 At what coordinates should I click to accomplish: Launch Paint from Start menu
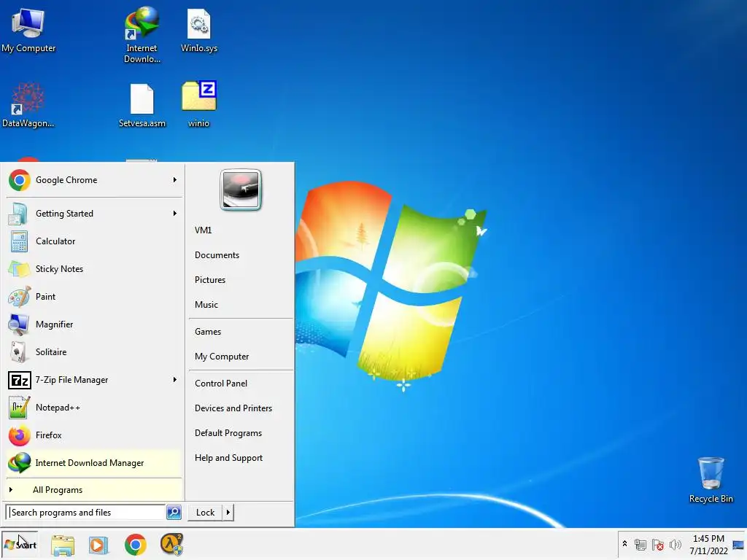coord(94,296)
